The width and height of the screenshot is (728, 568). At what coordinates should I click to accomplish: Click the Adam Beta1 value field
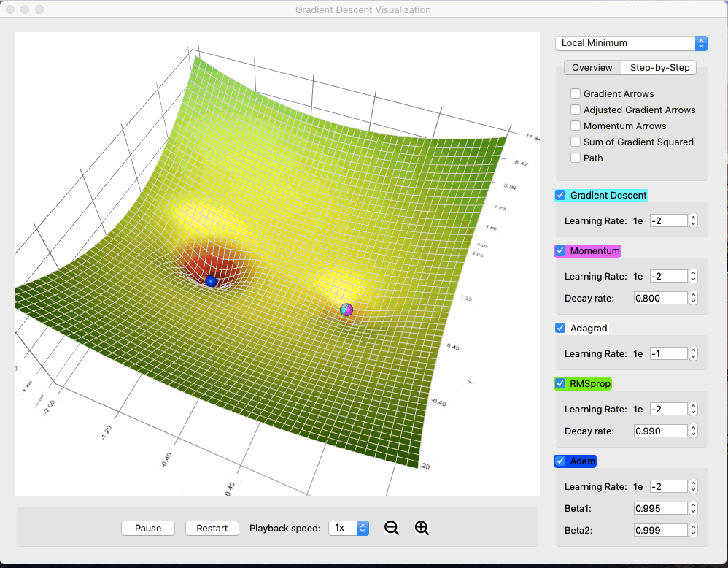(660, 508)
